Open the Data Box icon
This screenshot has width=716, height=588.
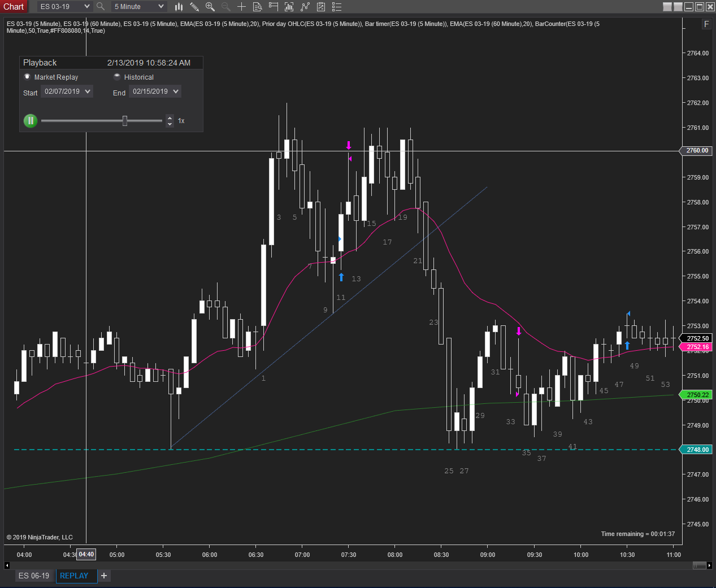coord(258,7)
